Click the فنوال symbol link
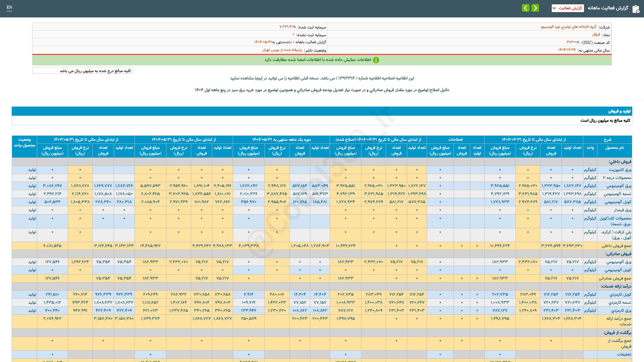Screen dimensions: 644x362 point(596,35)
